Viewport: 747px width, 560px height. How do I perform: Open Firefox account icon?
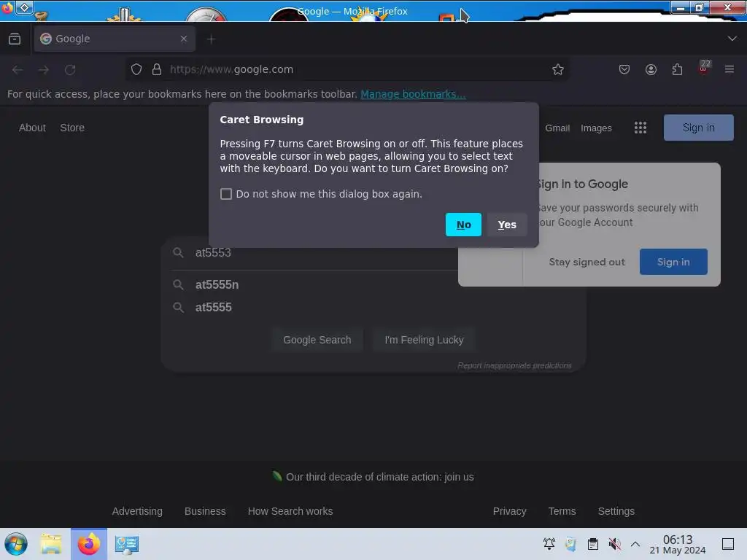pos(651,69)
